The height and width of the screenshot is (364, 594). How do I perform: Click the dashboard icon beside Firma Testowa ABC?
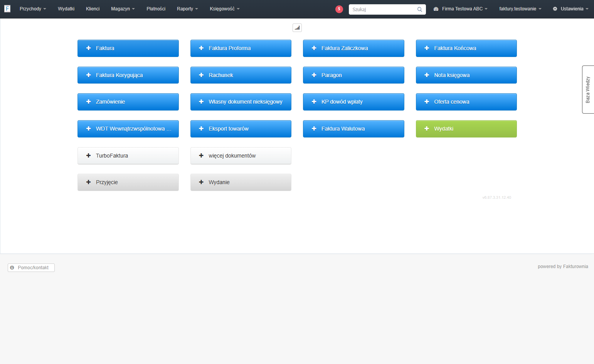(436, 9)
